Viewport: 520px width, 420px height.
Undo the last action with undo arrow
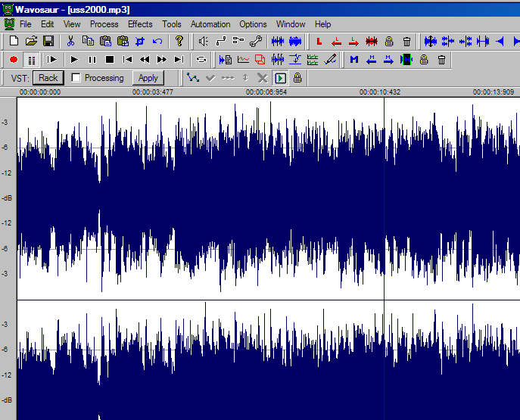click(157, 41)
